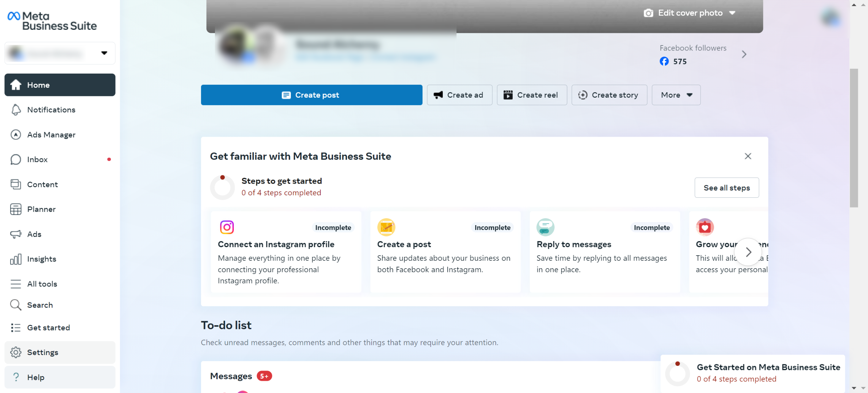Open Ads Manager from sidebar
868x393 pixels.
click(x=51, y=135)
